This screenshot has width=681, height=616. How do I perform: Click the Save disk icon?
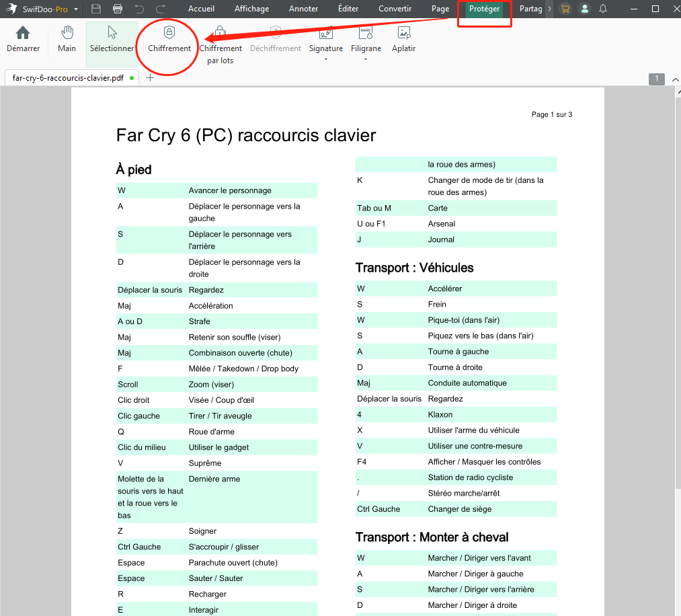tap(96, 9)
